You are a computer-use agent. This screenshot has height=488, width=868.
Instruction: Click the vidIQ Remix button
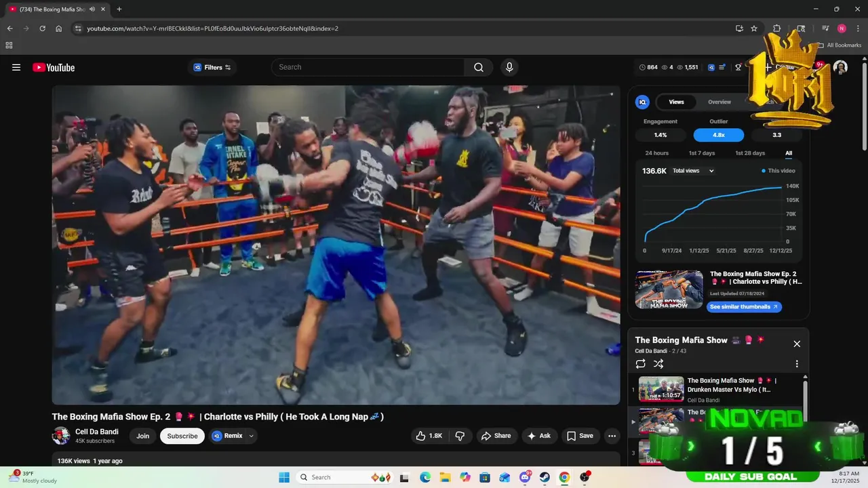[228, 436]
